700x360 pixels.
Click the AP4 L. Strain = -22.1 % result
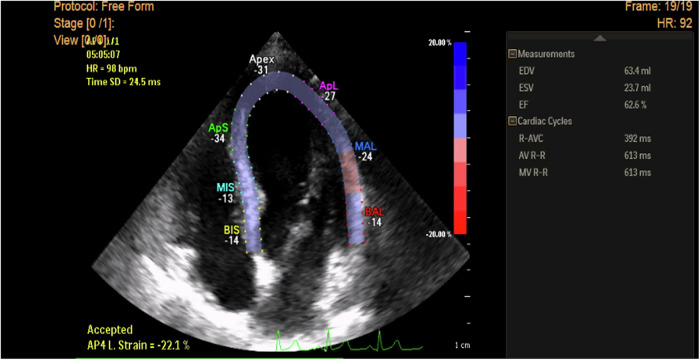(139, 346)
